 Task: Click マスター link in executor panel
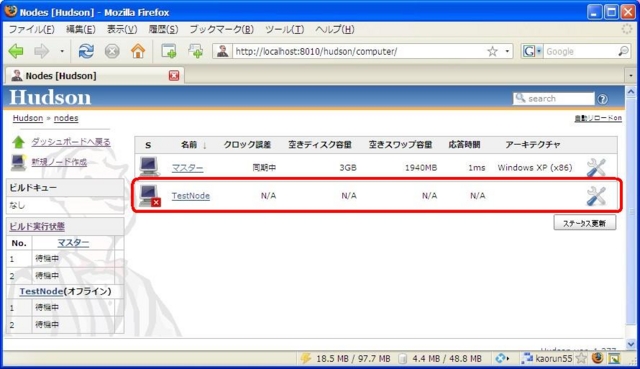pos(73,243)
